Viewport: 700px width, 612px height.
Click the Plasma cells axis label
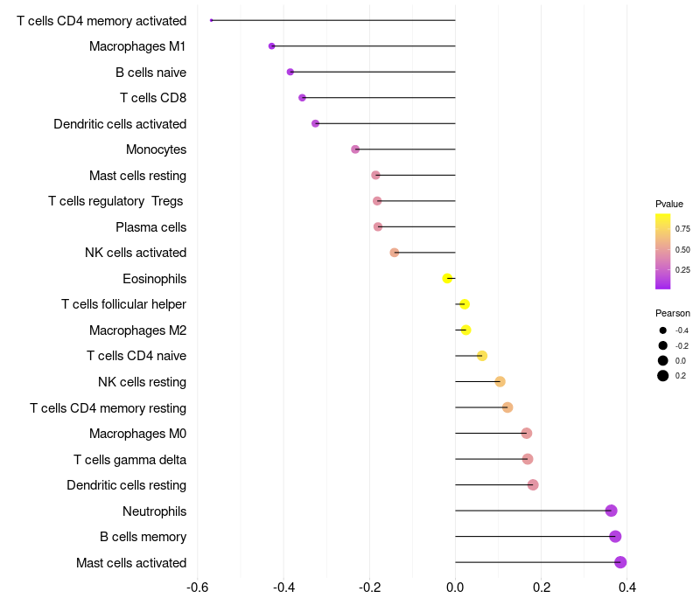150,227
